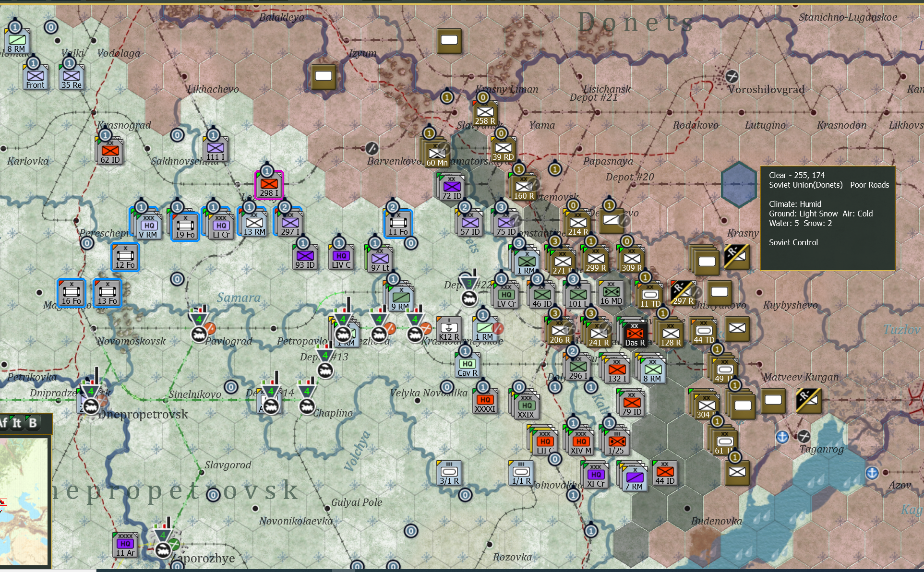Select the 16 MD motorized division counter
924x572 pixels.
[611, 293]
